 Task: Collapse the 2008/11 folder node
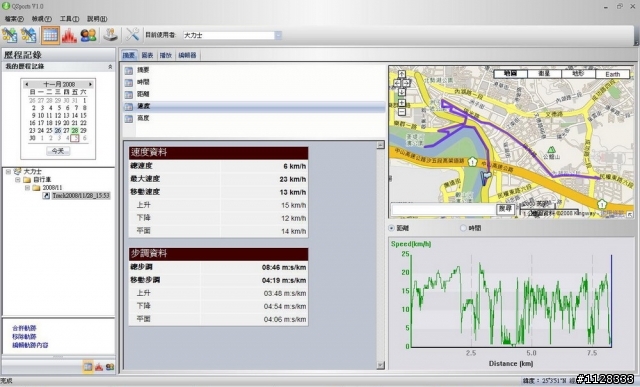click(27, 188)
